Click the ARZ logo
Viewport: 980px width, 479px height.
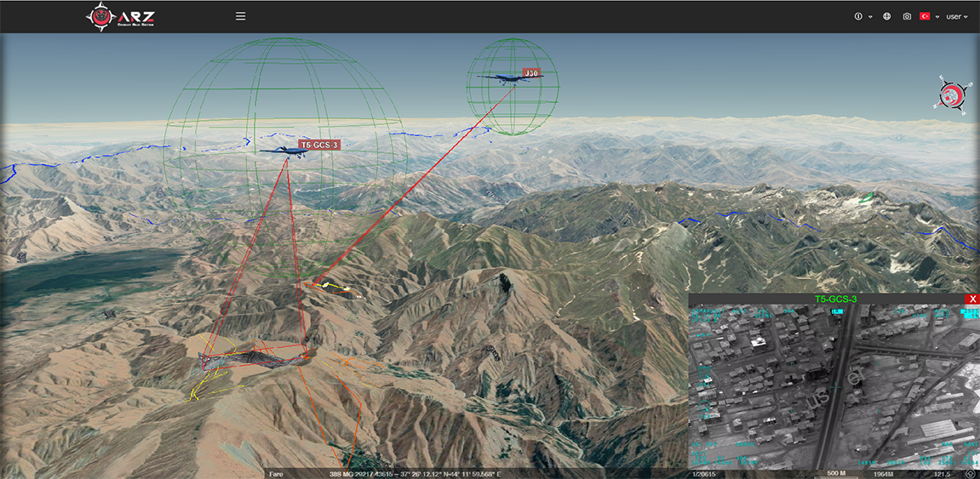(x=122, y=16)
